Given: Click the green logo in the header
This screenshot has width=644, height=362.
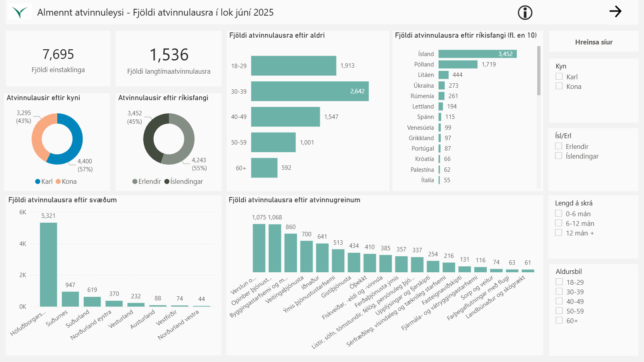Looking at the screenshot, I should (20, 12).
